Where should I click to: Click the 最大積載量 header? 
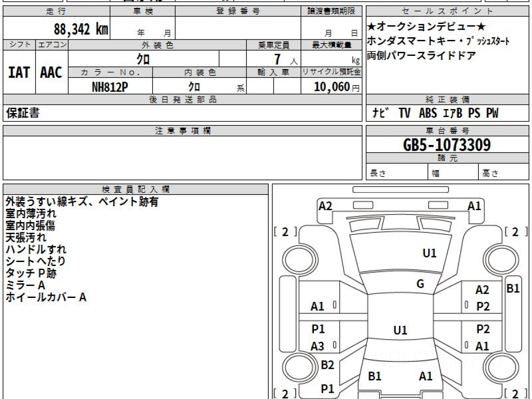[x=331, y=45]
